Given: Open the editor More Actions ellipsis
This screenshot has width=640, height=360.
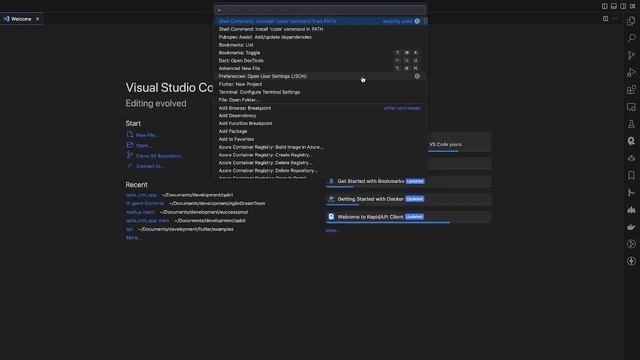Looking at the screenshot, I should pos(615,19).
